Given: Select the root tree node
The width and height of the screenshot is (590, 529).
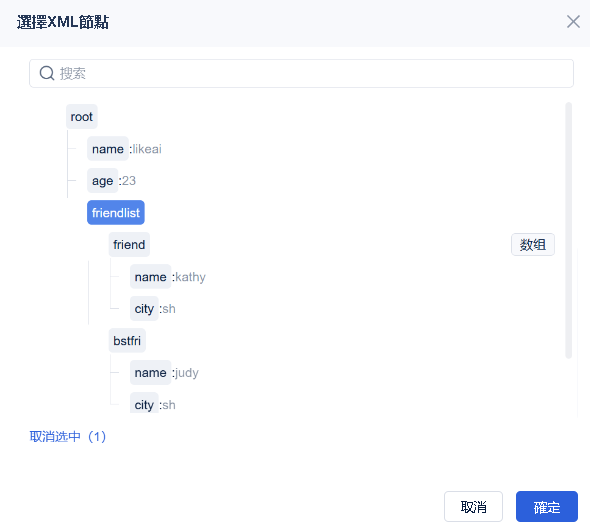Looking at the screenshot, I should [82, 117].
